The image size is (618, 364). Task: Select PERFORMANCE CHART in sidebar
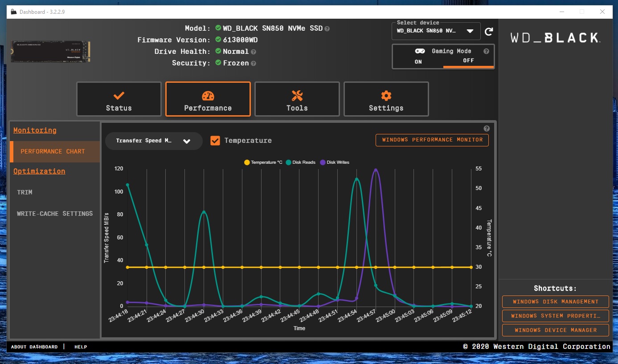tap(55, 151)
